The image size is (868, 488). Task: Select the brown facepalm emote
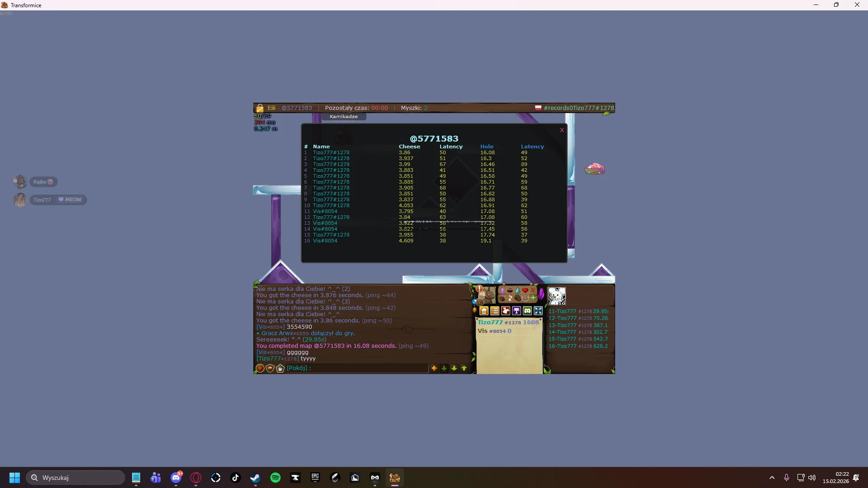[517, 298]
